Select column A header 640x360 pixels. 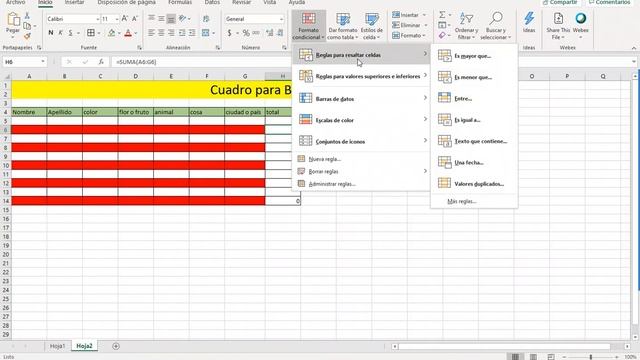coord(29,76)
